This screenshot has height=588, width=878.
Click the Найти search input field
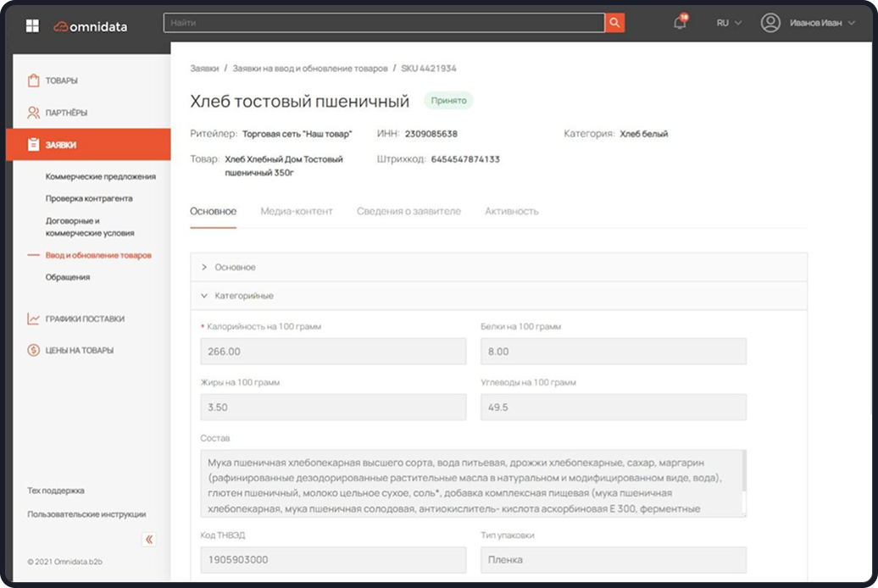(x=383, y=23)
